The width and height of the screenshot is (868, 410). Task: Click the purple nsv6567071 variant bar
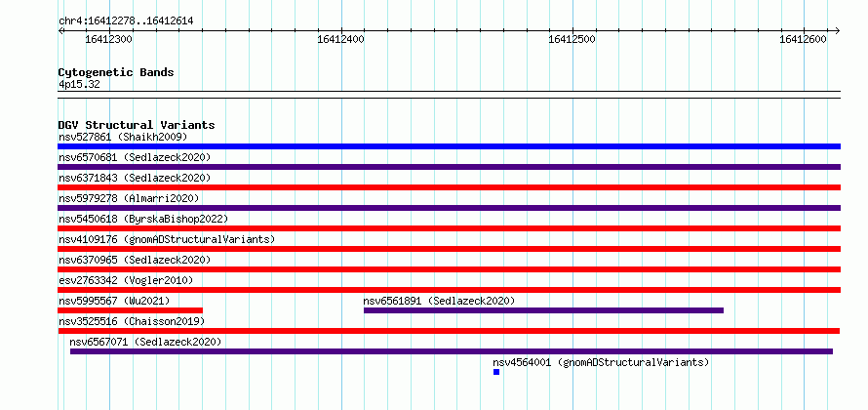[452, 351]
